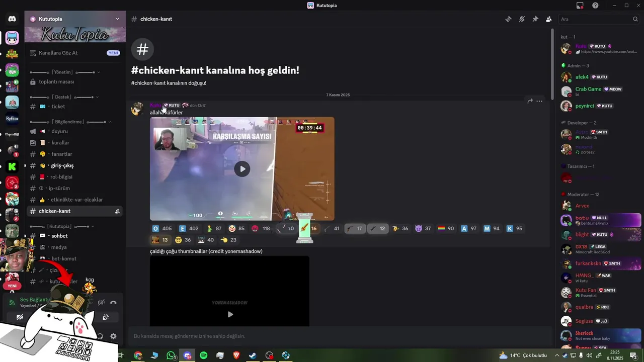Open Kutu's YouTube status link
The height and width of the screenshot is (362, 644).
[x=609, y=52]
